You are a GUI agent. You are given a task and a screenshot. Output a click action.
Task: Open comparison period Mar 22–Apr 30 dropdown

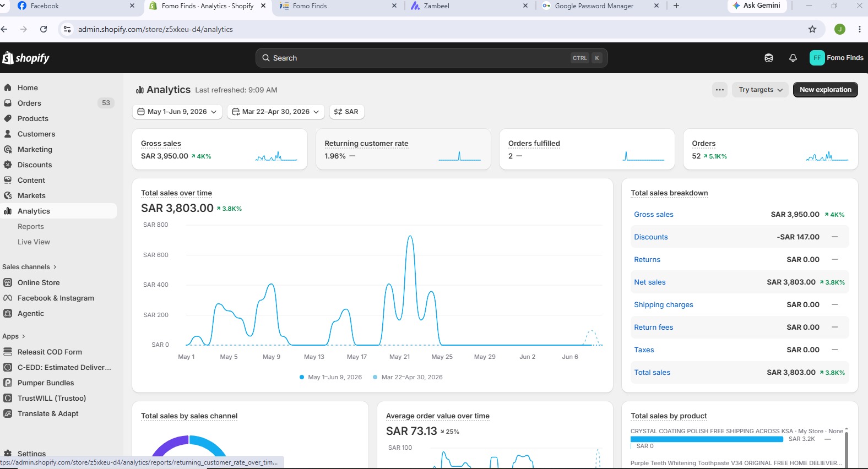[x=275, y=112]
